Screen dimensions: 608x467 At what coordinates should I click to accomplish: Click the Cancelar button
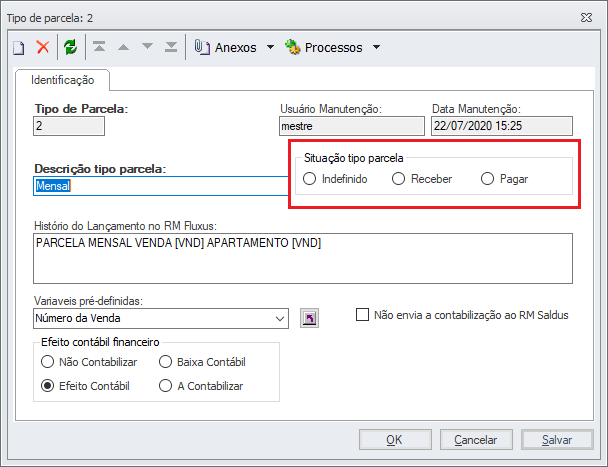coord(476,439)
